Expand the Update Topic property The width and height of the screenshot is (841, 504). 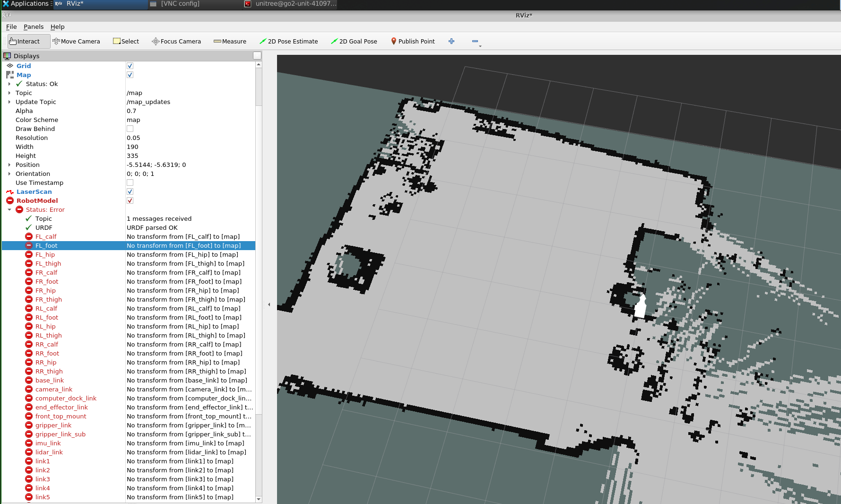(9, 102)
